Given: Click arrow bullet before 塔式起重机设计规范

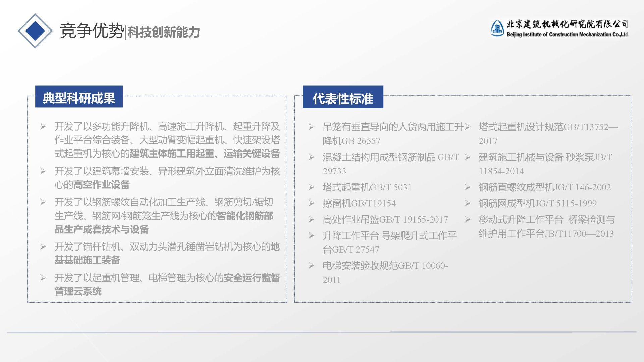Looking at the screenshot, I should (x=468, y=127).
